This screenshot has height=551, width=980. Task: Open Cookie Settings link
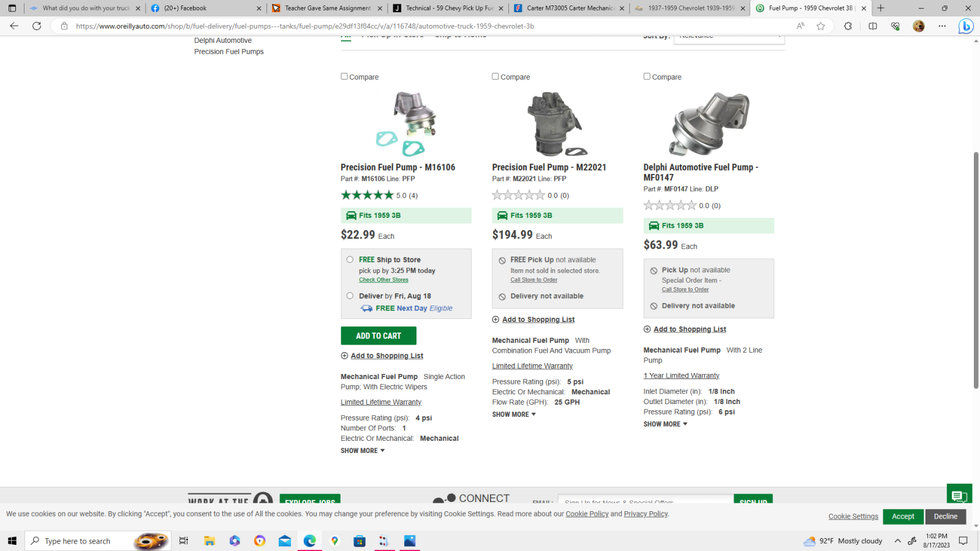click(853, 516)
